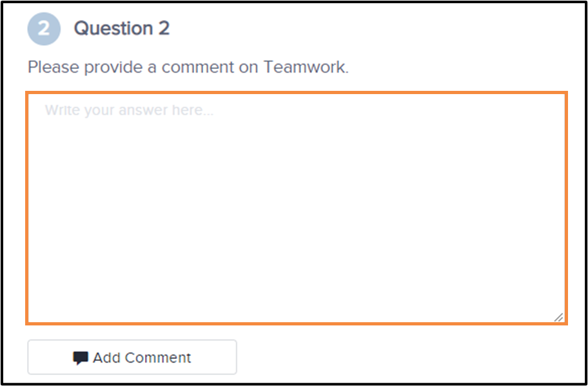
Task: Click the numeral 2 in the Question heading
Action: [x=164, y=28]
